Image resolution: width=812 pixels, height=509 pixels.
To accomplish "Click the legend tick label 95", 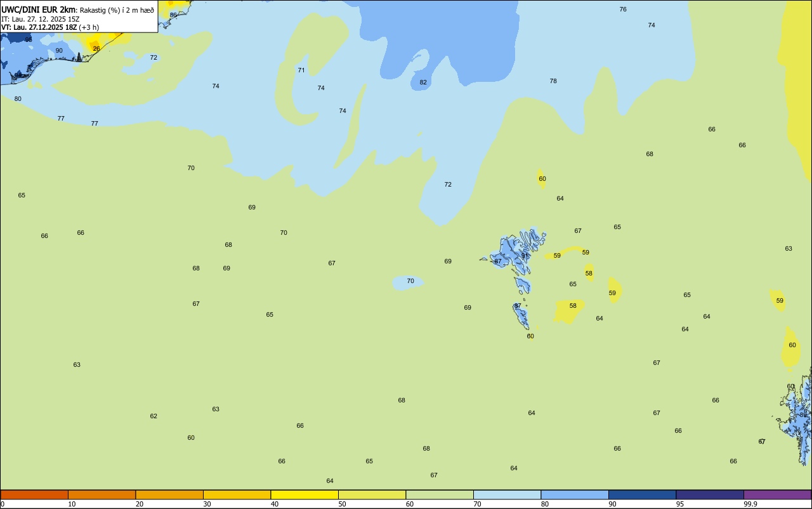I will coord(680,504).
